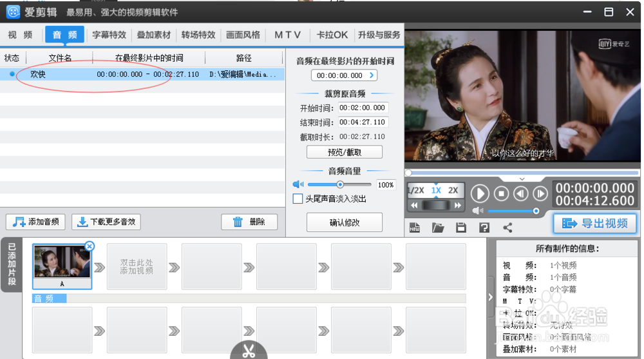This screenshot has height=359, width=644.
Task: Open the 字幕特效 tab
Action: click(109, 35)
